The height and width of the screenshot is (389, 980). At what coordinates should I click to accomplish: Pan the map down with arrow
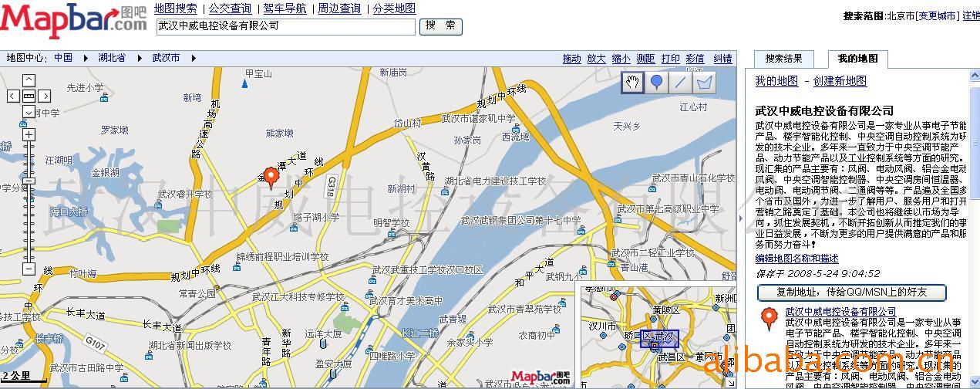tap(29, 112)
